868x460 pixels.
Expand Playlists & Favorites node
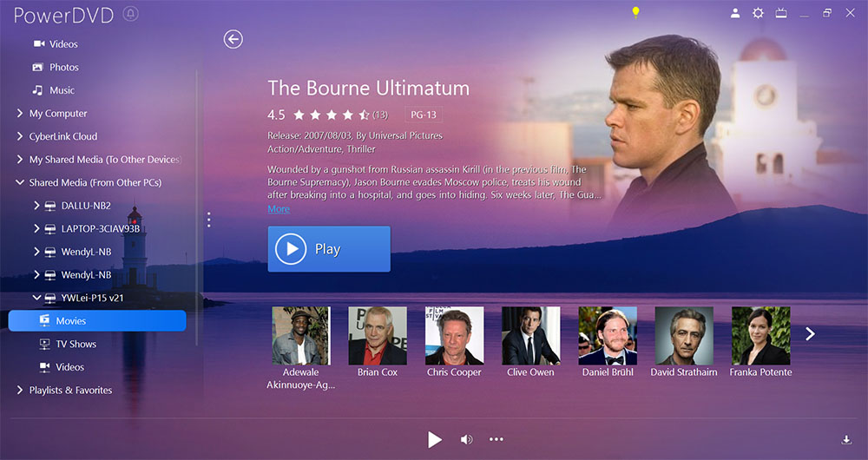click(19, 390)
